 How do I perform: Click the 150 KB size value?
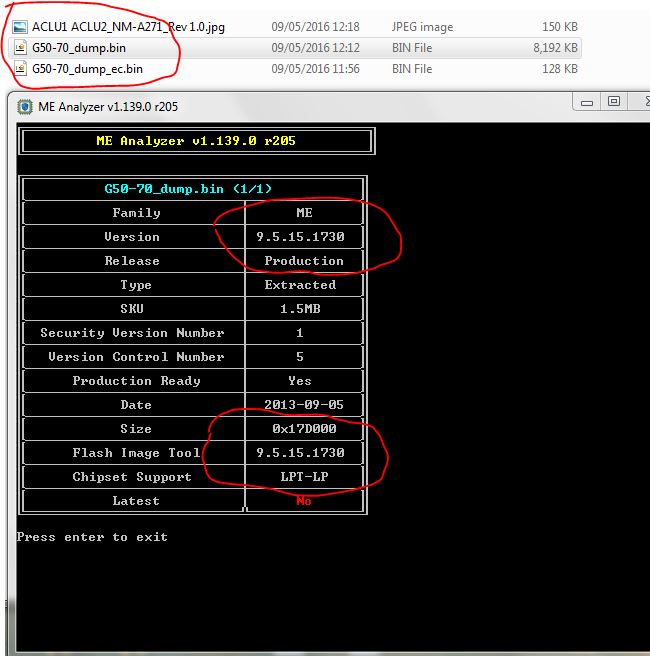[x=560, y=27]
